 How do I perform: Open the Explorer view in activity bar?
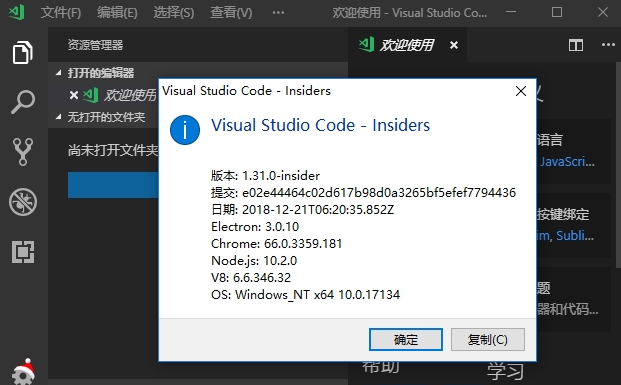pyautogui.click(x=23, y=52)
